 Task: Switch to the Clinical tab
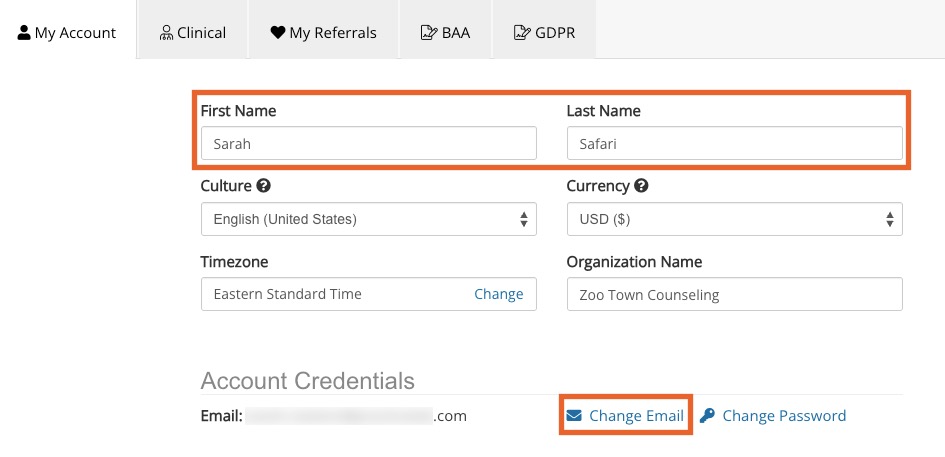click(193, 33)
